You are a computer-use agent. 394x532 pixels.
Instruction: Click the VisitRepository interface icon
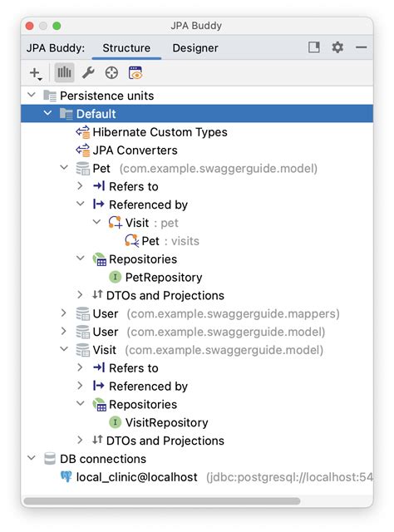coord(115,422)
